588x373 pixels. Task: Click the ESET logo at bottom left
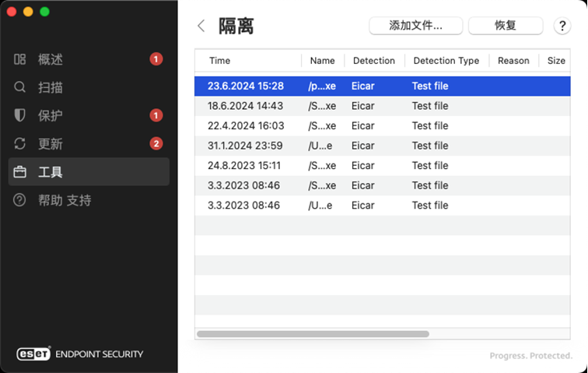pos(33,354)
